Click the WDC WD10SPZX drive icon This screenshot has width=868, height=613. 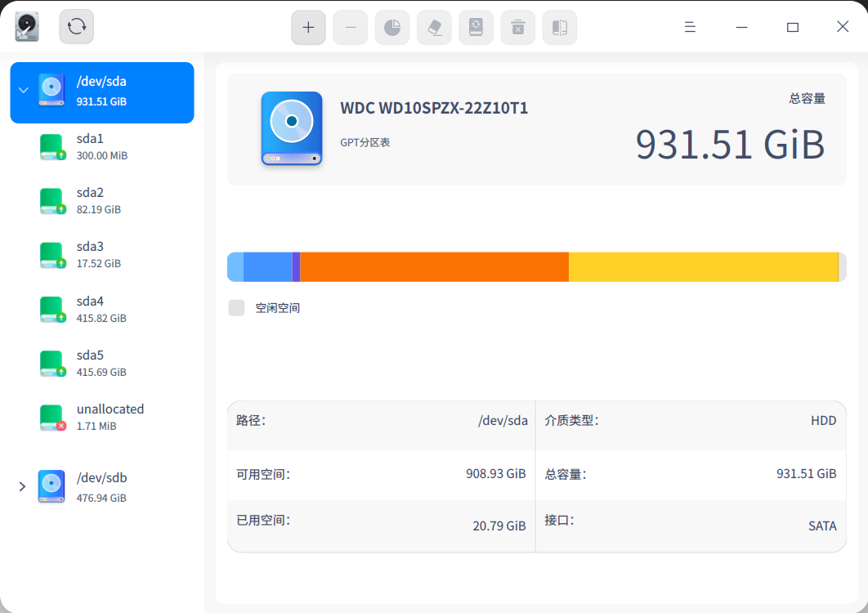[x=292, y=128]
